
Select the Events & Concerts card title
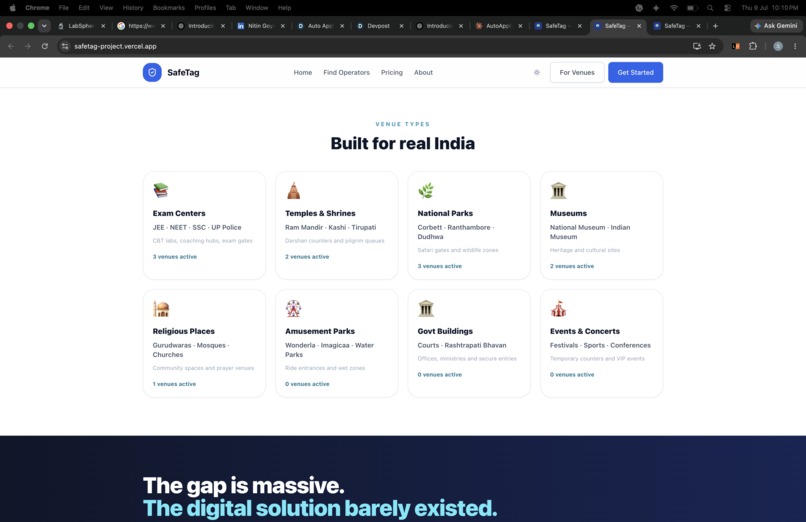(585, 331)
